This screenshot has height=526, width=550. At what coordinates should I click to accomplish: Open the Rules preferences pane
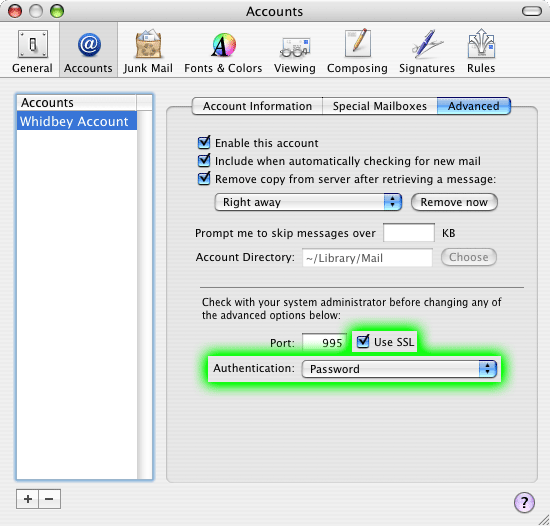pos(481,51)
